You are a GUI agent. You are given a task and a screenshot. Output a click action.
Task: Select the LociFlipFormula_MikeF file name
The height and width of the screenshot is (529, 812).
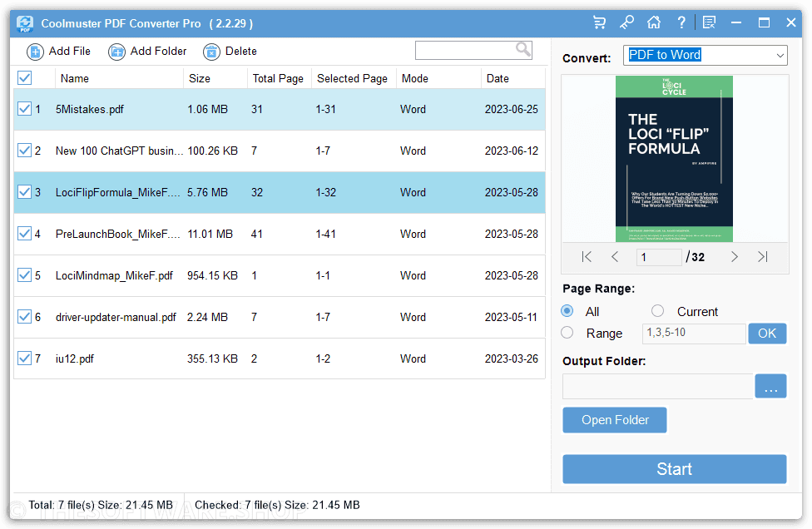click(117, 192)
